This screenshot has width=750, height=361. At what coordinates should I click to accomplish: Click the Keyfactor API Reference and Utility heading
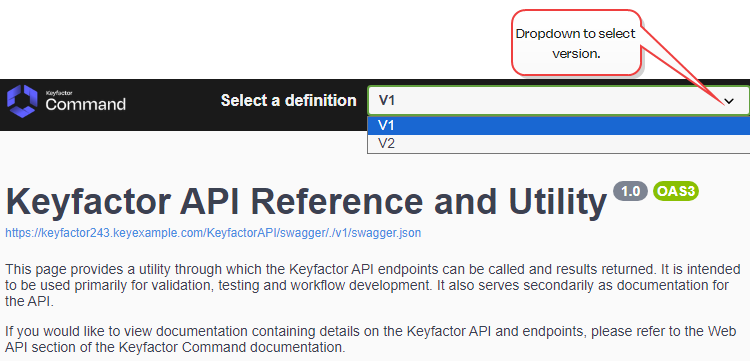click(x=306, y=201)
